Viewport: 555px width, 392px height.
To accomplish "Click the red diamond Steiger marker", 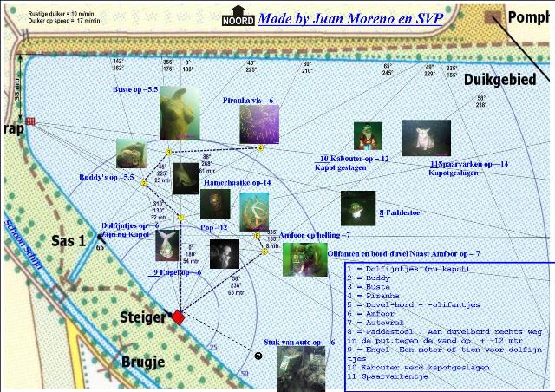I will pos(178,317).
